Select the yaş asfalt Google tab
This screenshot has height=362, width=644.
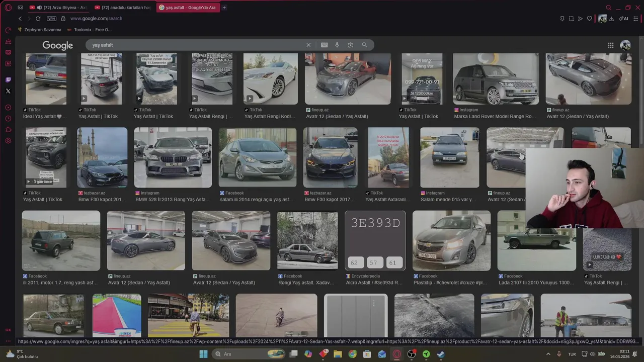pos(187,8)
